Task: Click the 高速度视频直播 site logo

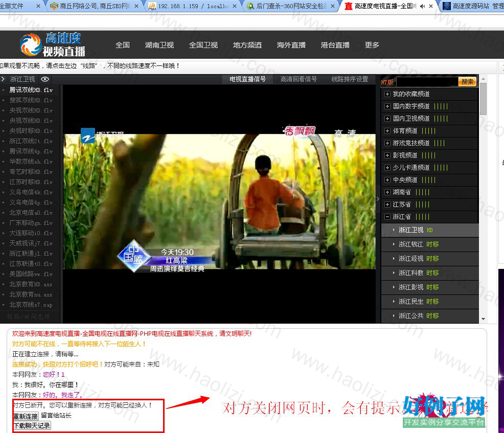Action: point(53,44)
